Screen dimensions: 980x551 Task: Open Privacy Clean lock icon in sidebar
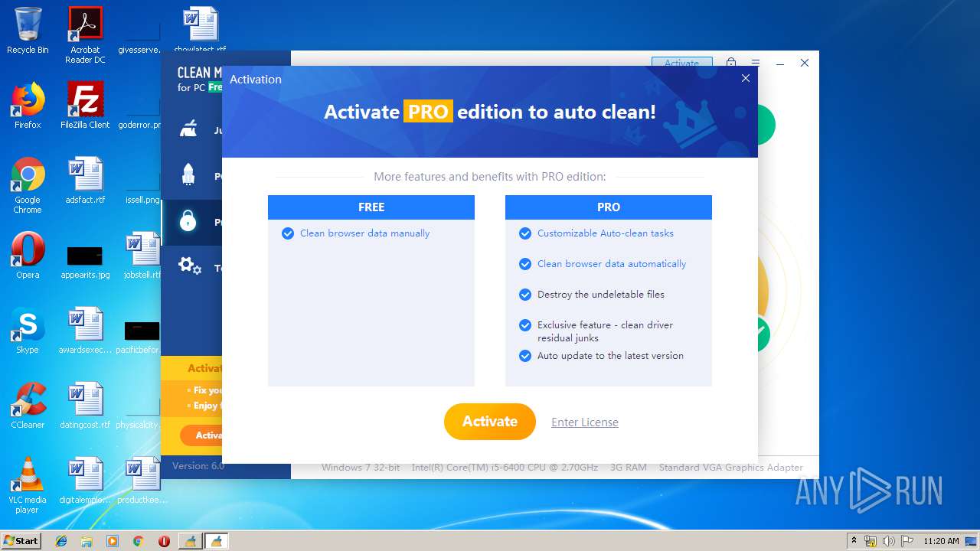pyautogui.click(x=188, y=220)
